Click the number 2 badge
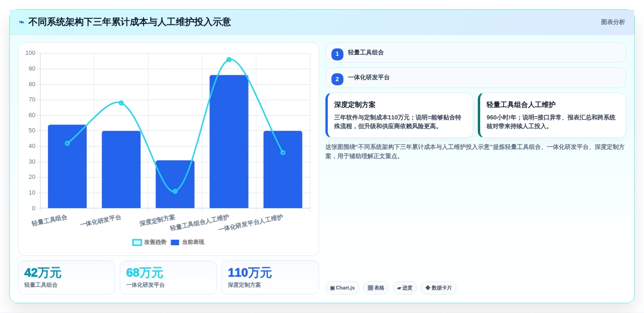644x313 pixels. pos(337,79)
